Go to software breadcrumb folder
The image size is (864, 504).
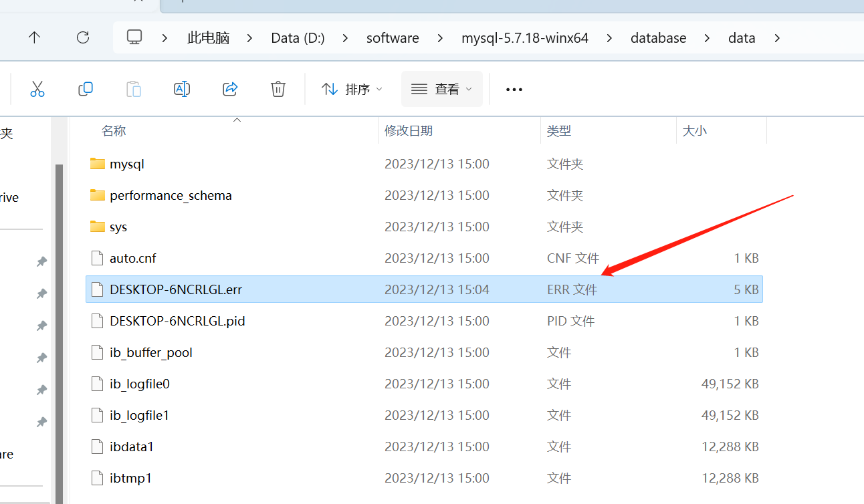393,38
